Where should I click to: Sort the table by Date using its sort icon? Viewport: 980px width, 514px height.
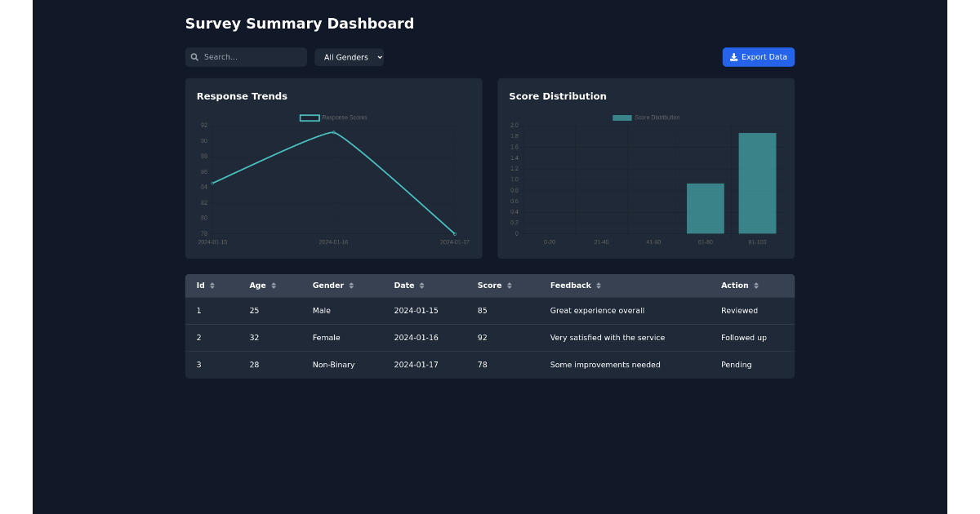coord(421,286)
